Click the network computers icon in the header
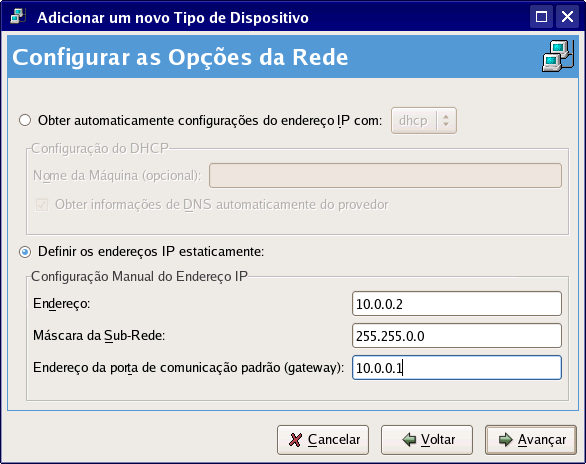The width and height of the screenshot is (586, 464). 558,56
